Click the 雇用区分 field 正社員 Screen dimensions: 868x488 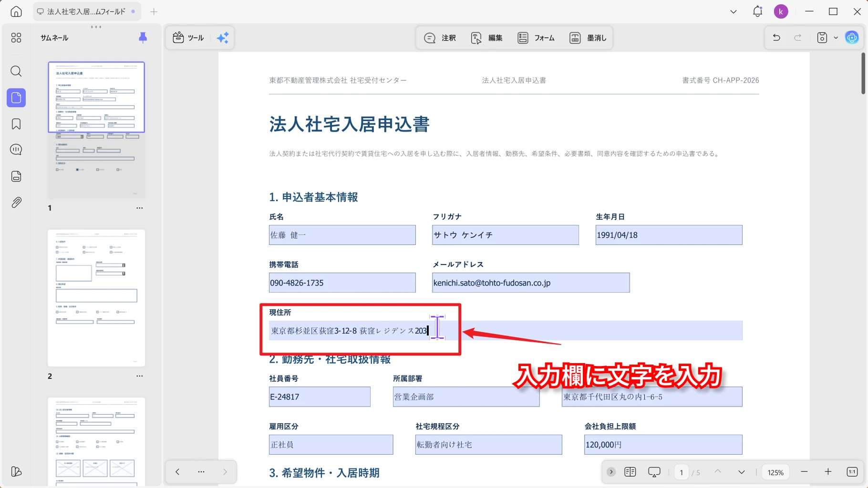(x=331, y=444)
